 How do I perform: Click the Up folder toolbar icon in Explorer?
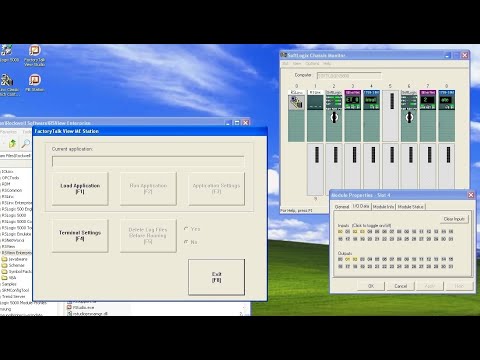tap(12, 144)
